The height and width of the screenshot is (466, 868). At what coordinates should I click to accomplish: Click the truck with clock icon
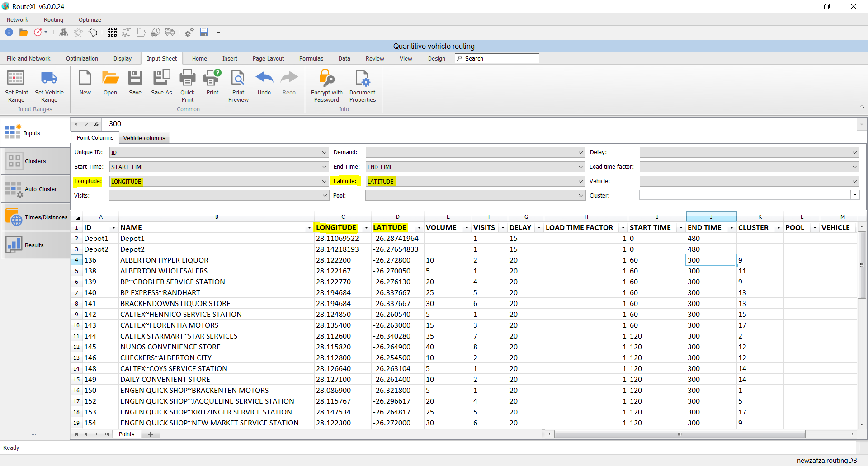pyautogui.click(x=156, y=32)
